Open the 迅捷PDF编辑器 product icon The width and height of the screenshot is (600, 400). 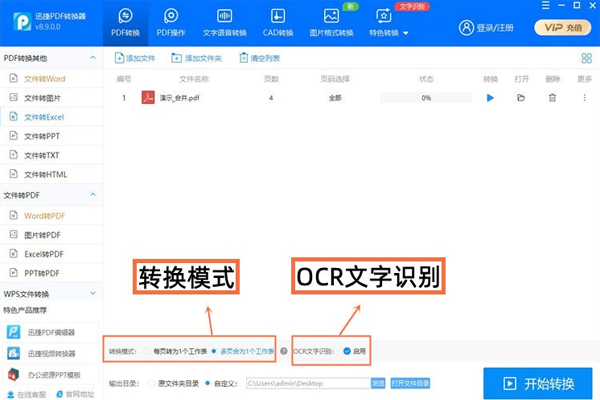(x=14, y=333)
